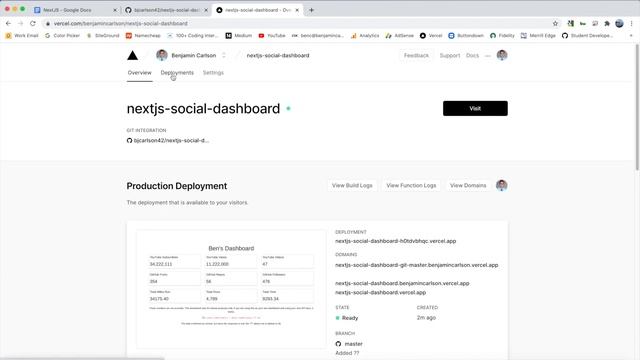Open the Docs link

coord(472,56)
